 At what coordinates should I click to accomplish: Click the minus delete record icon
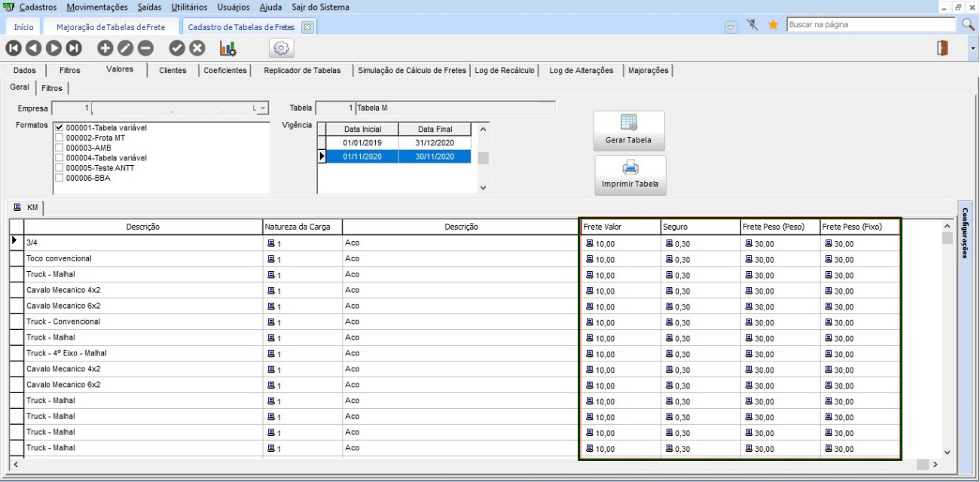pos(145,48)
